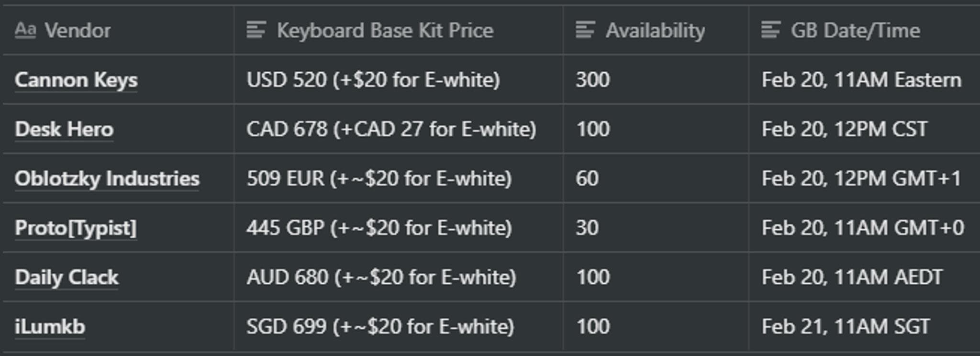Click the title property icon beside Vendor
Image resolution: width=980 pixels, height=356 pixels.
point(25,30)
